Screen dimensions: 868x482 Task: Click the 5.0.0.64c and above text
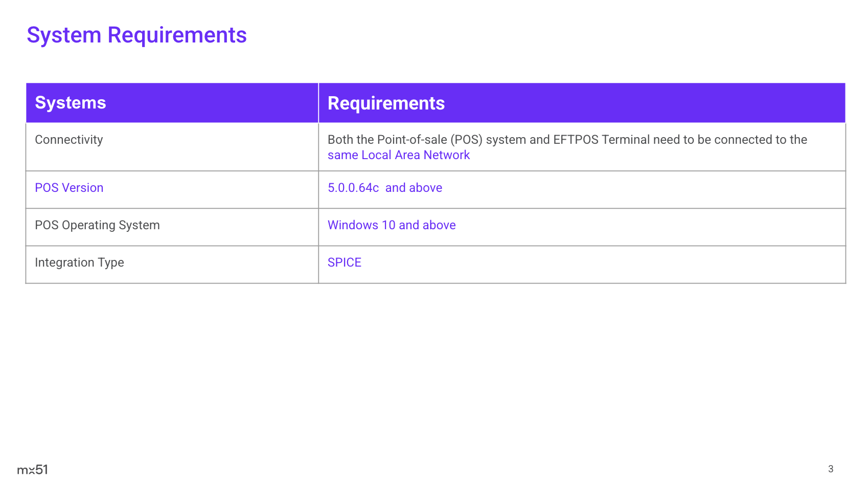coord(384,188)
